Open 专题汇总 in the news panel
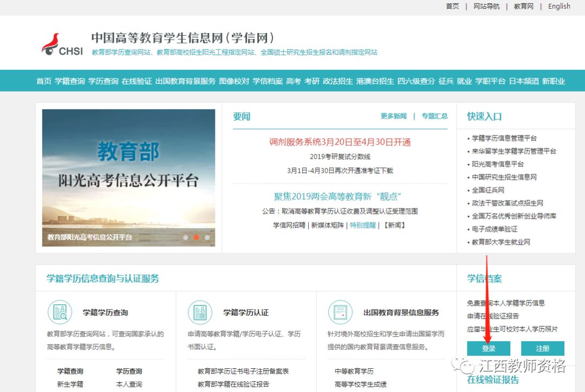 (434, 116)
